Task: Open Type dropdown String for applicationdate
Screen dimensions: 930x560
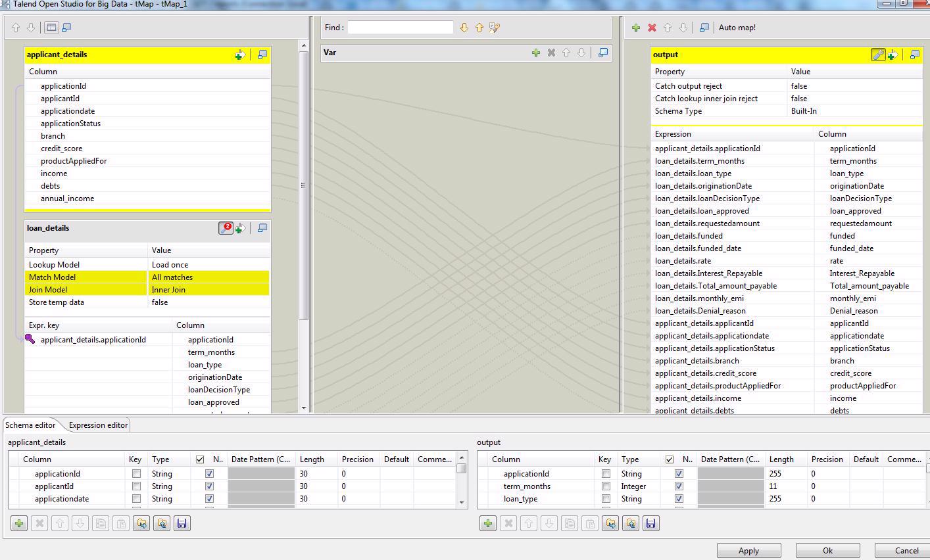Action: pos(169,498)
